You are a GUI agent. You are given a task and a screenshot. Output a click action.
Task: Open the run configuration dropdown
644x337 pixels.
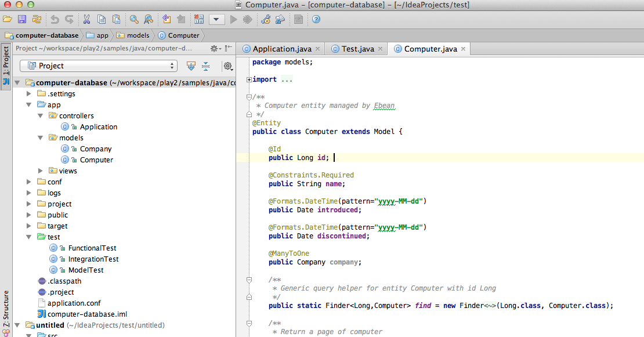click(x=216, y=19)
